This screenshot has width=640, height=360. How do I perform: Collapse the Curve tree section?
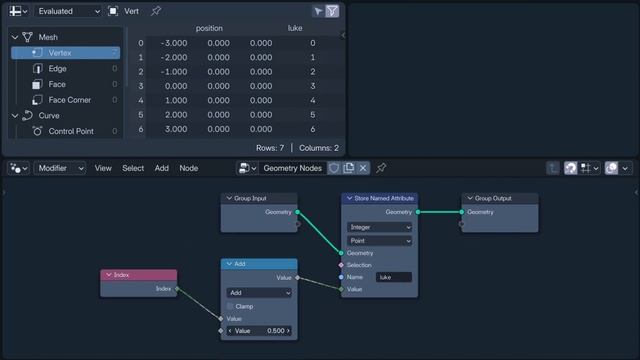[x=15, y=116]
